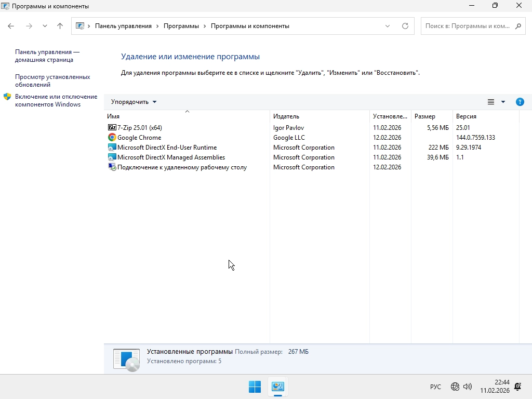Screen dimensions: 532x399
Task: Navigate to Панель управления breadcrumb
Action: (123, 26)
